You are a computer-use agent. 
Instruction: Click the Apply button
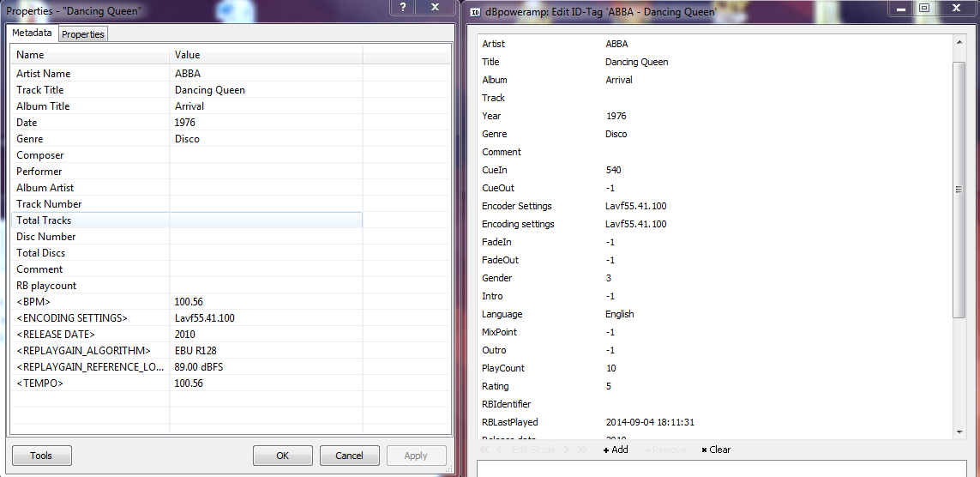click(x=416, y=455)
